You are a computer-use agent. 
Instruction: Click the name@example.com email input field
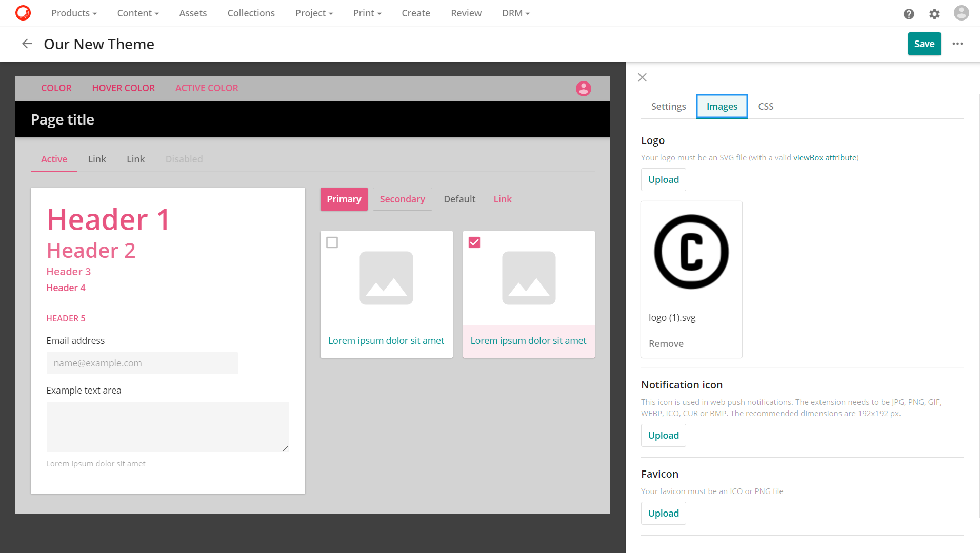pos(142,363)
